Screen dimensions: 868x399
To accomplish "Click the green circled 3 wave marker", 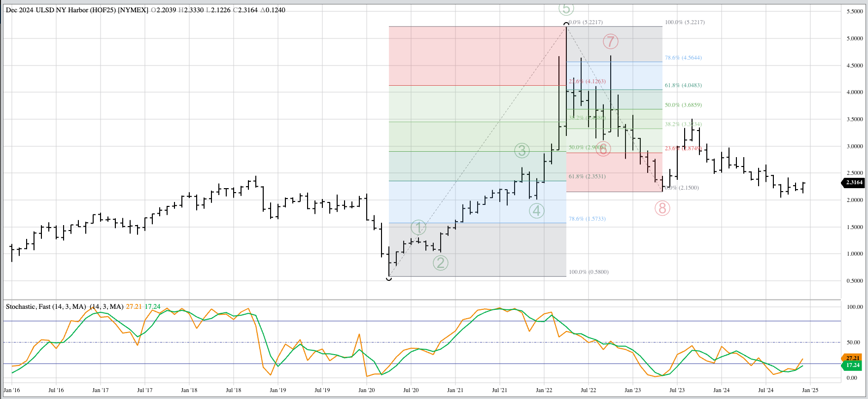I will tap(521, 150).
